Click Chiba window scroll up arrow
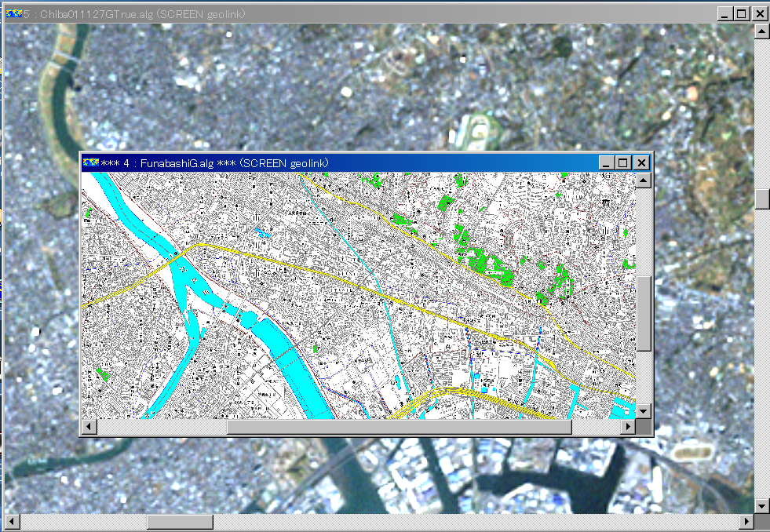The width and height of the screenshot is (770, 532). pyautogui.click(x=761, y=32)
